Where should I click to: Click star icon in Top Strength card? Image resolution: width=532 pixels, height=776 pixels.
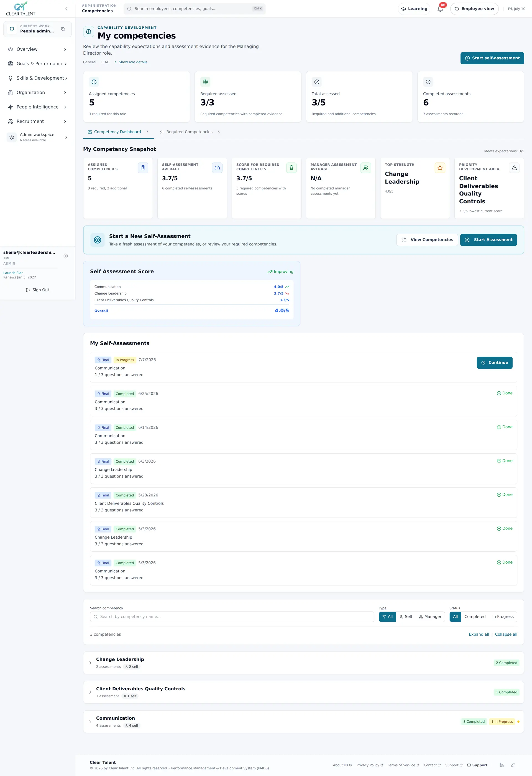[440, 168]
